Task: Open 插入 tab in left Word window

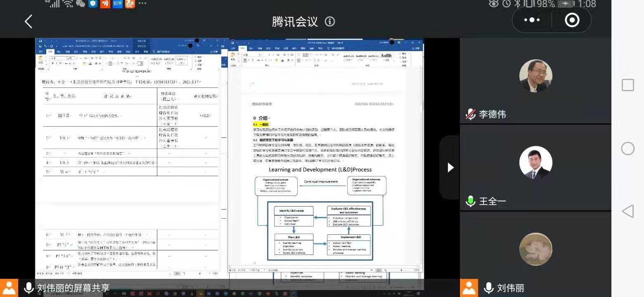Action: 59,52
